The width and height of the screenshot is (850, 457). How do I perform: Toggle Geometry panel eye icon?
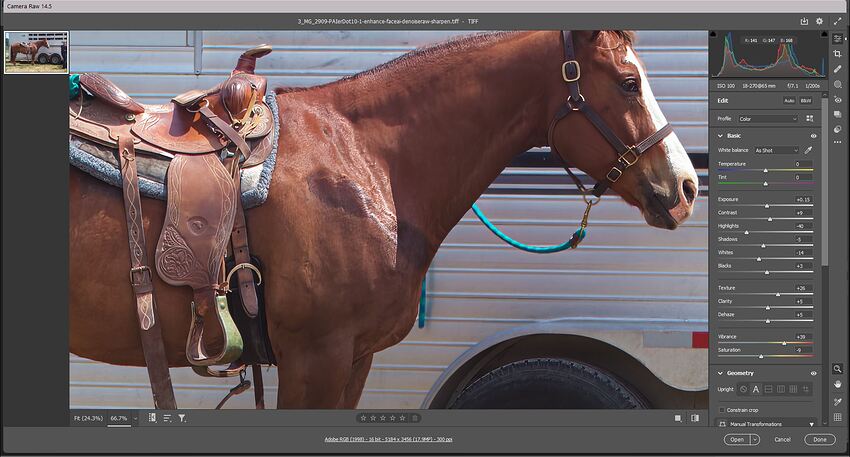(x=813, y=373)
